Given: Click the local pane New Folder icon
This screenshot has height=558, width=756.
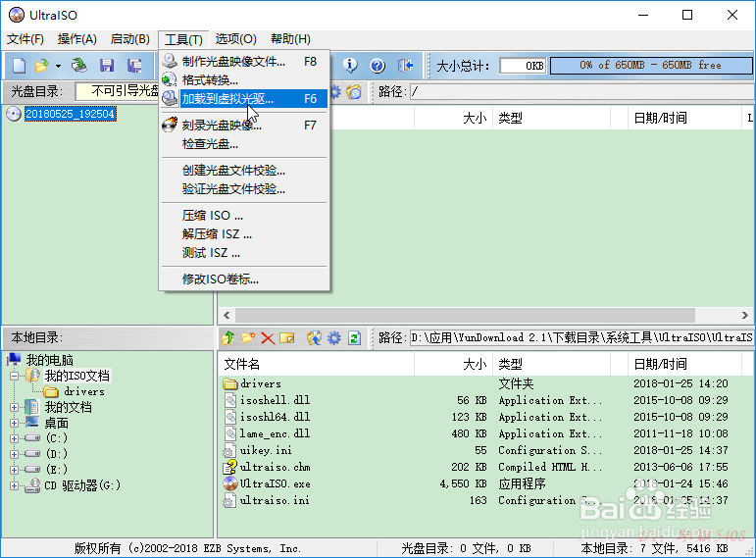Looking at the screenshot, I should (x=248, y=338).
